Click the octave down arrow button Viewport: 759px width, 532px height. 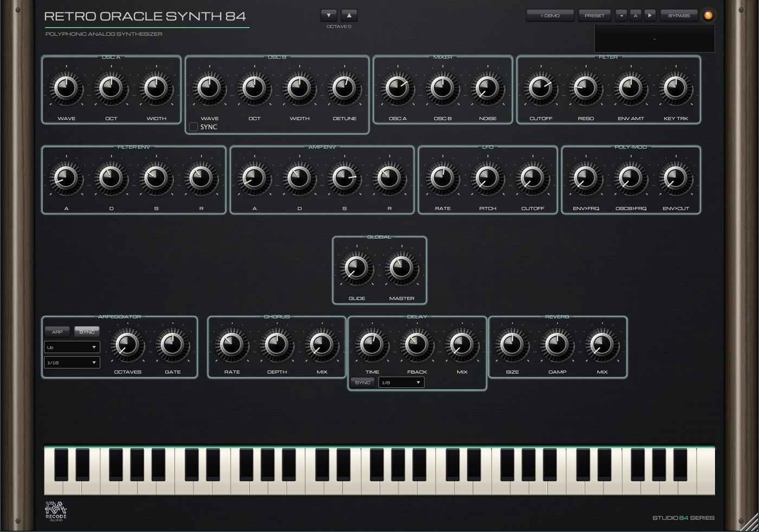(x=329, y=15)
